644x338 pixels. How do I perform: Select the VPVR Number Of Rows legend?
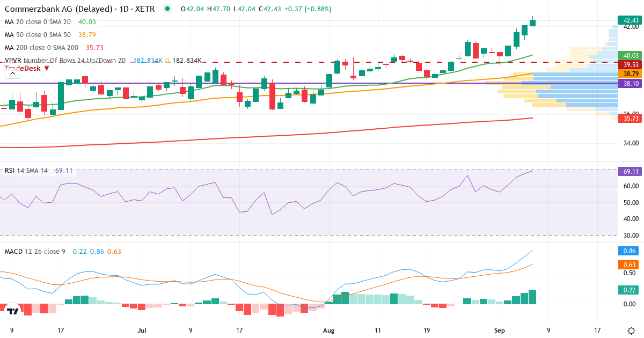pos(65,61)
